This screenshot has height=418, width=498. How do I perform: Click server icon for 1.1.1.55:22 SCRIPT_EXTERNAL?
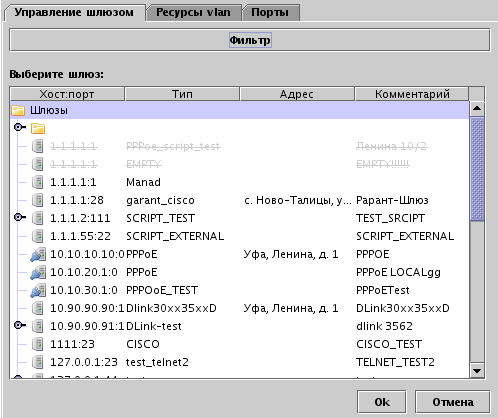(38, 236)
